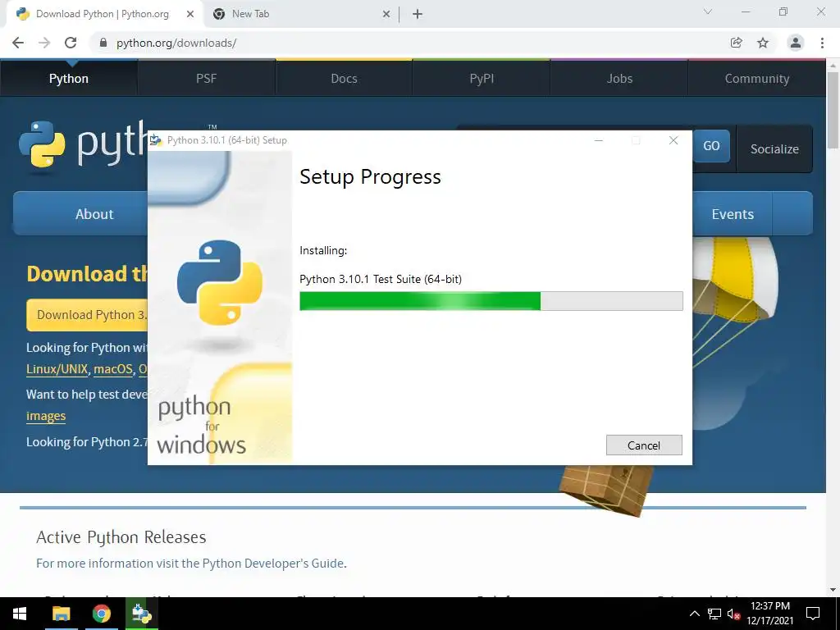Click the Python logo in setup sidebar
This screenshot has width=840, height=630.
point(220,282)
